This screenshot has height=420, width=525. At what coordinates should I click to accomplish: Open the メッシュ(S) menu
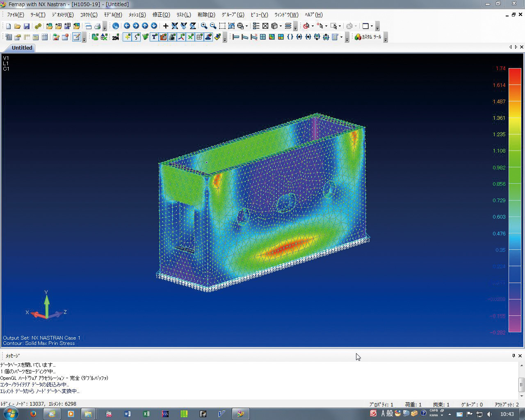coord(137,15)
